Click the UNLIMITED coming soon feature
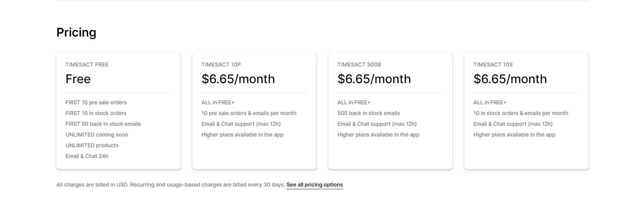 click(97, 135)
